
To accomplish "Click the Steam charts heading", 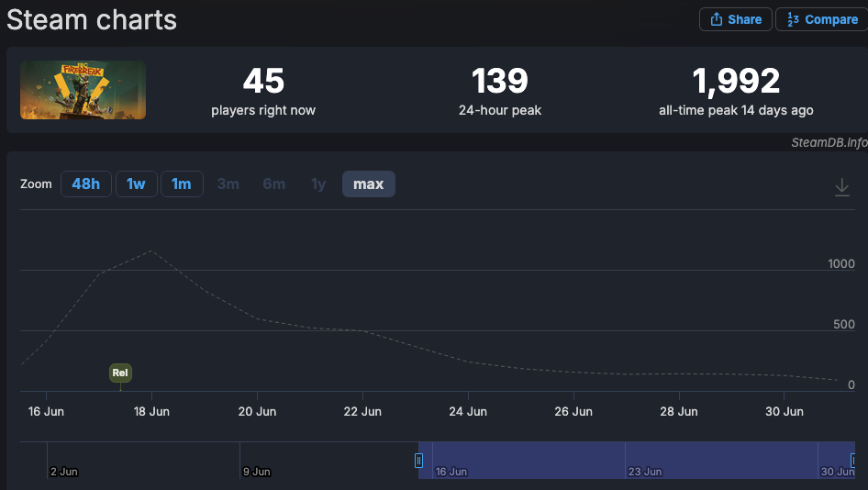I will point(92,20).
